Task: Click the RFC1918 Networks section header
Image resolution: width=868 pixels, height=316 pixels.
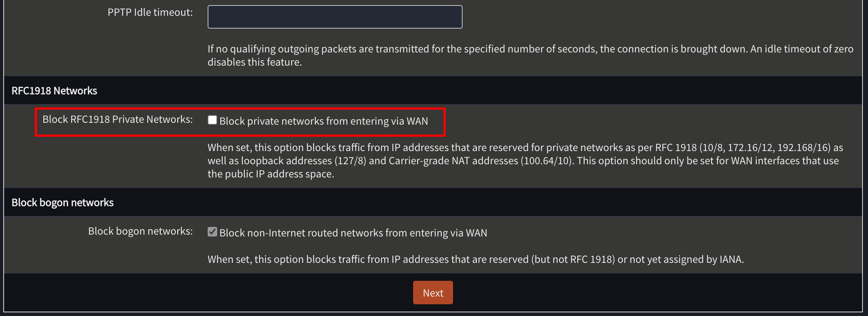Action: (54, 90)
